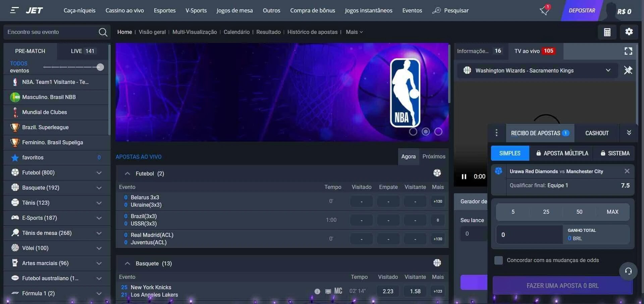The width and height of the screenshot is (644, 304).
Task: Open Washington Wizards match selector dropdown
Action: (537, 70)
